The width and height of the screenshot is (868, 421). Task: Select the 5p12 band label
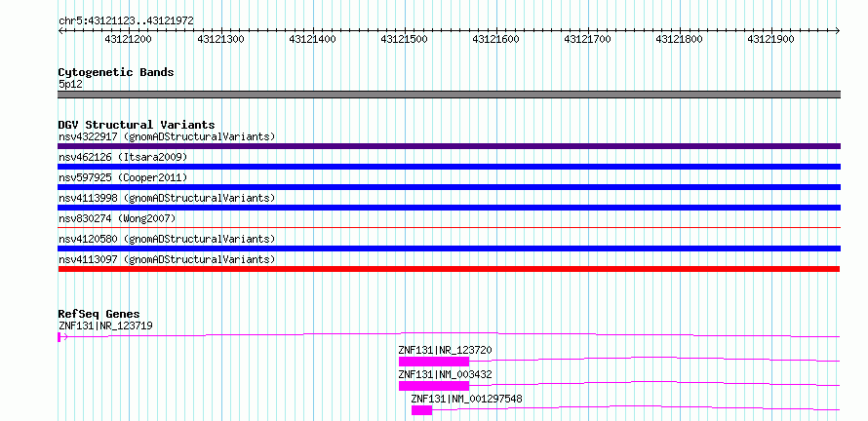70,85
